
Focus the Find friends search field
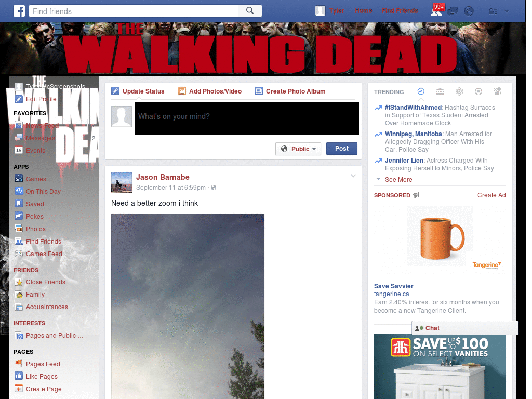click(134, 11)
